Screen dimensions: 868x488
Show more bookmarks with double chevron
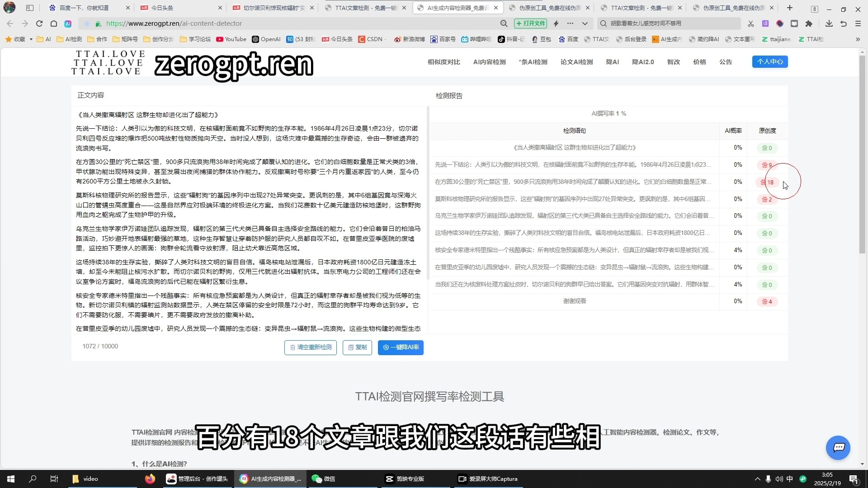click(x=858, y=39)
